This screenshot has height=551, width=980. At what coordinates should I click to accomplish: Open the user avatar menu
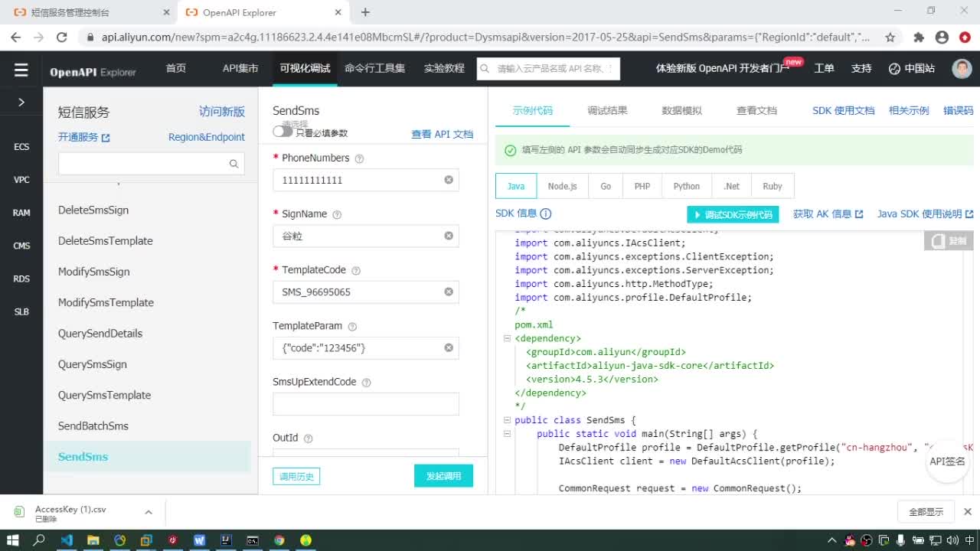pos(962,68)
